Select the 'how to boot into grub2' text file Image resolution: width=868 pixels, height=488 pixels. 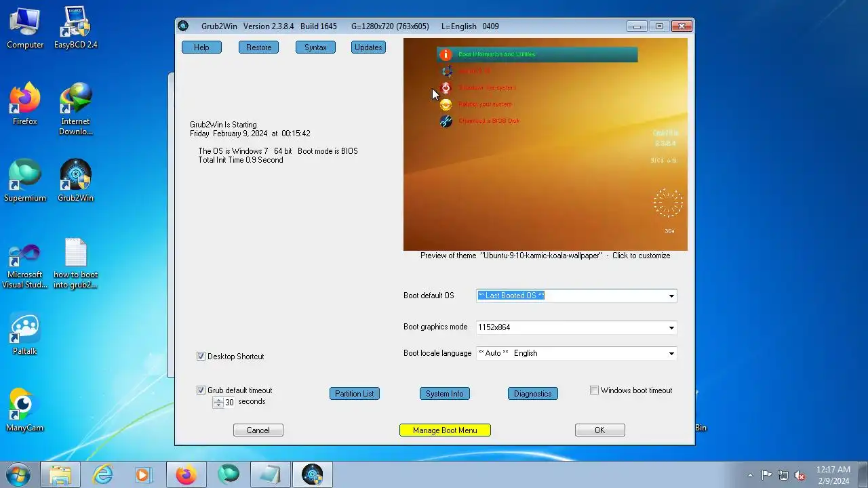75,263
